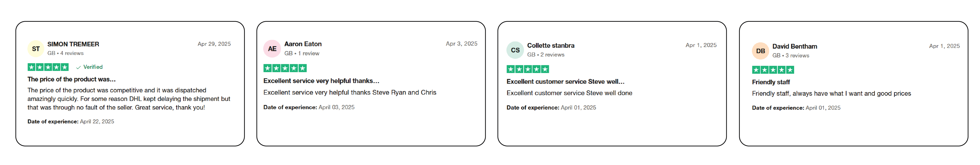Click the ST avatar for Simon Tremeer
980x165 pixels.
[x=36, y=49]
